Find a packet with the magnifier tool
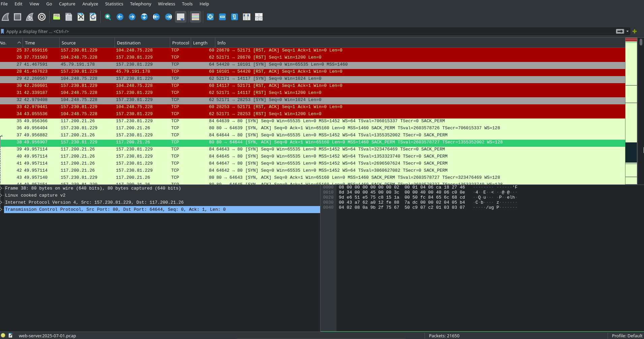Viewport: 644px width, 339px height. pos(108,16)
